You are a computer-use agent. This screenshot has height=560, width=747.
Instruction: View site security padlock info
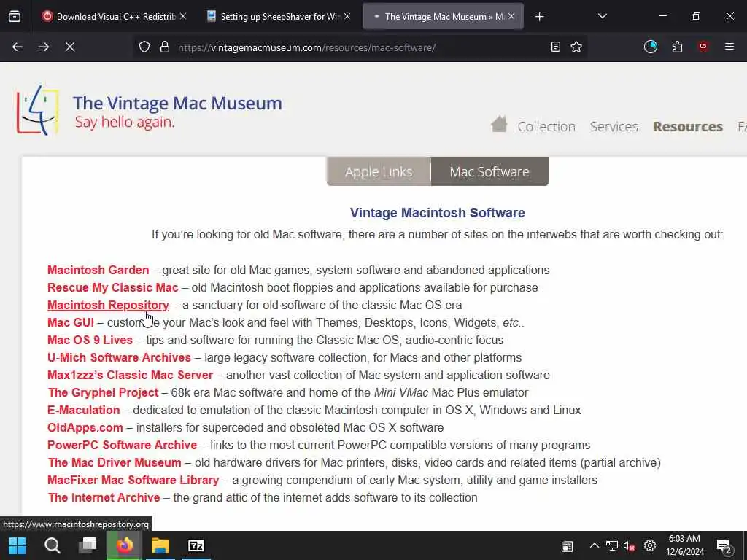[x=165, y=47]
